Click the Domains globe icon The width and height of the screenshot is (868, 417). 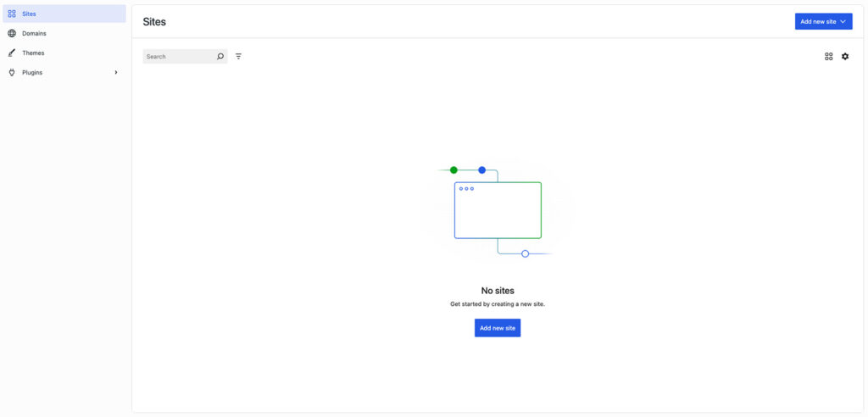point(12,33)
